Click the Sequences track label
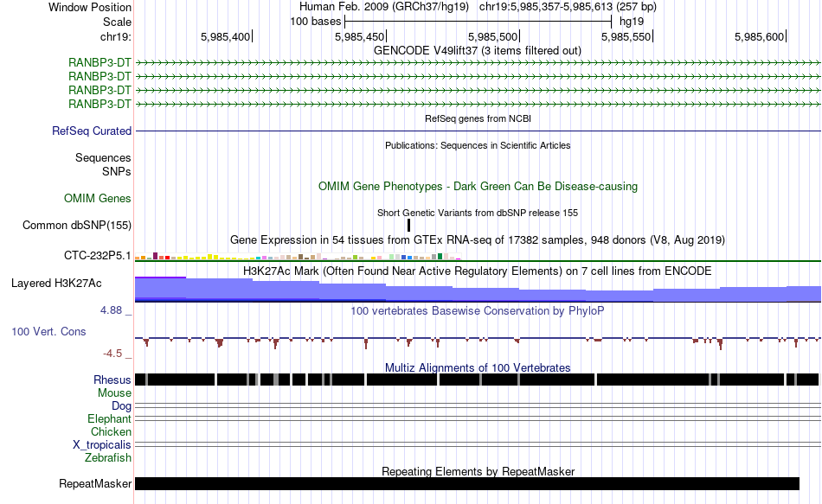 click(103, 157)
